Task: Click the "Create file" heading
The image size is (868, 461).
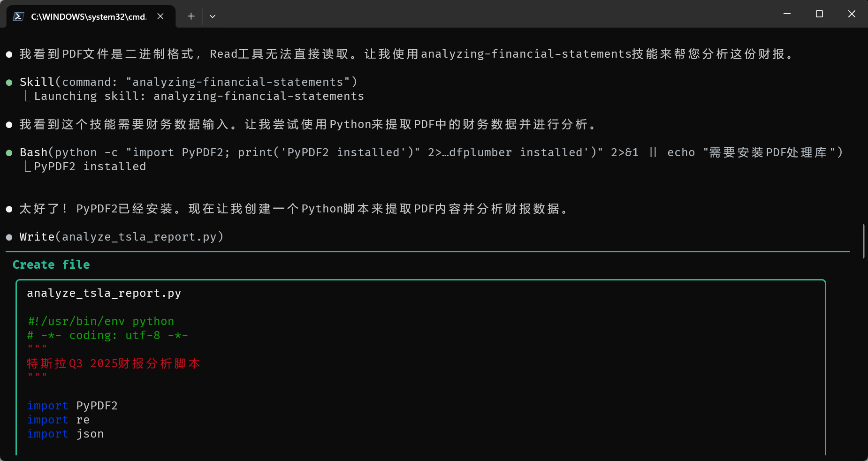Action: tap(51, 265)
